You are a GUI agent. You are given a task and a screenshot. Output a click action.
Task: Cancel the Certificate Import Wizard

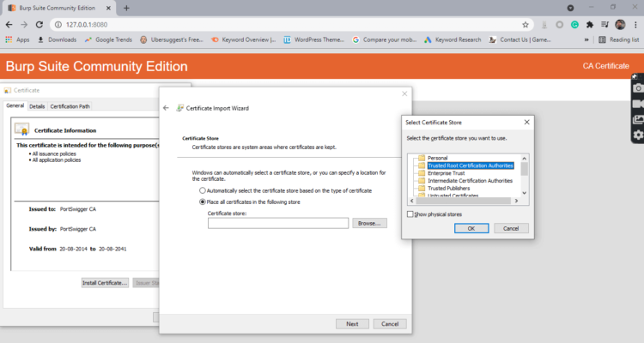click(x=390, y=324)
